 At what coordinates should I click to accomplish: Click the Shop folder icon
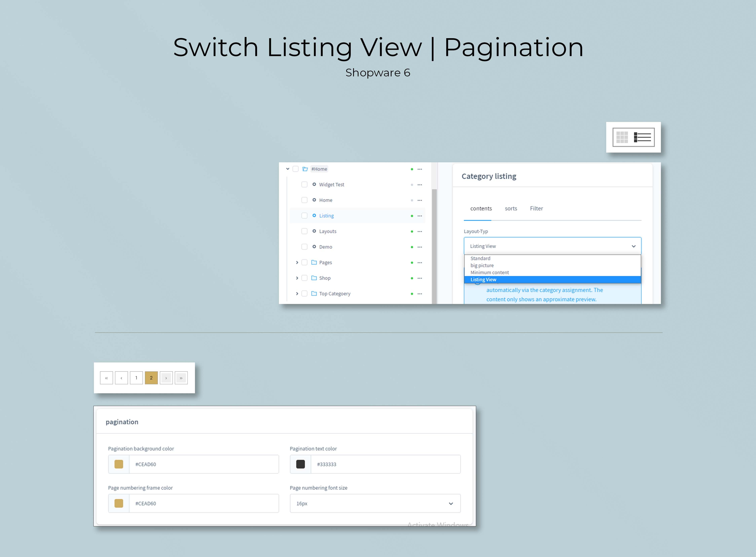coord(314,278)
